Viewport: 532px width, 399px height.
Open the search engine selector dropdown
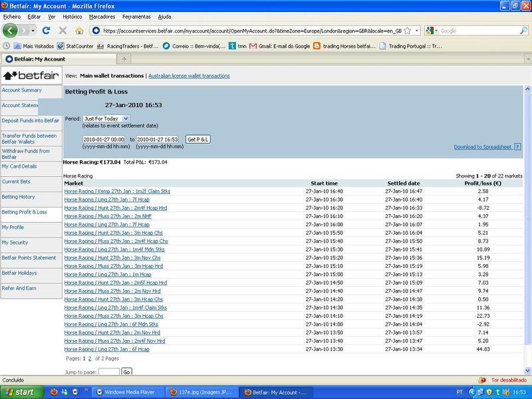point(432,31)
